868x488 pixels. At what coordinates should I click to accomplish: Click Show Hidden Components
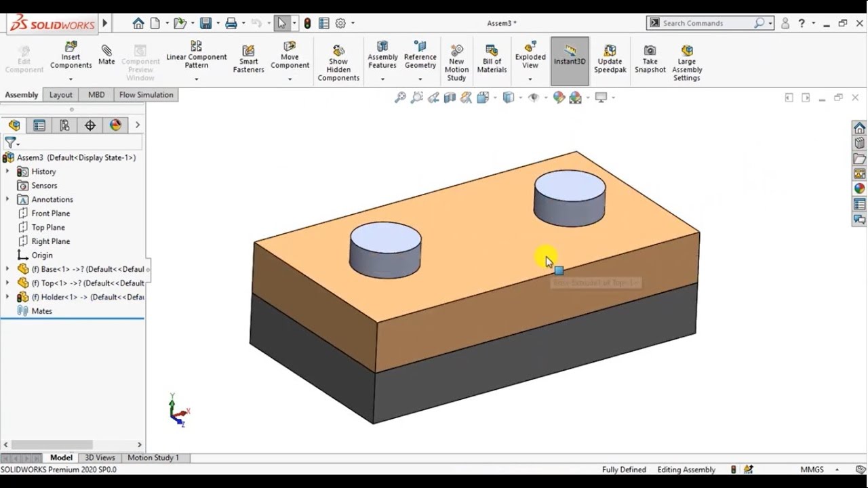pyautogui.click(x=338, y=63)
